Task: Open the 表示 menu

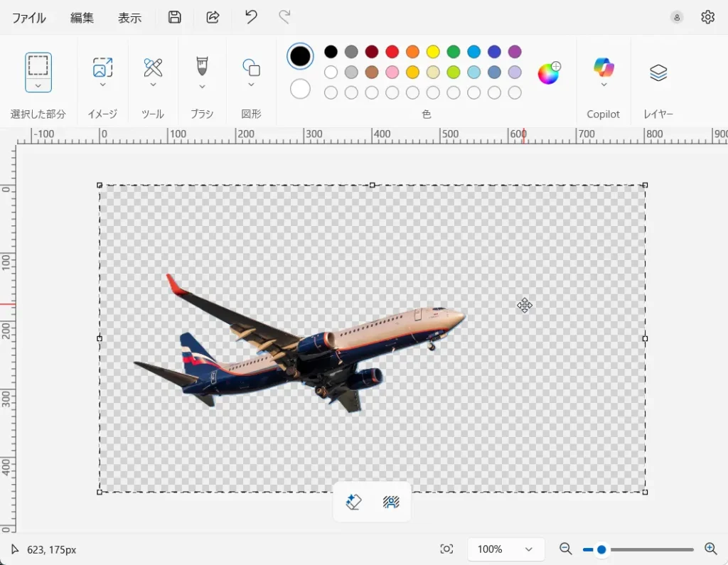Action: point(129,18)
